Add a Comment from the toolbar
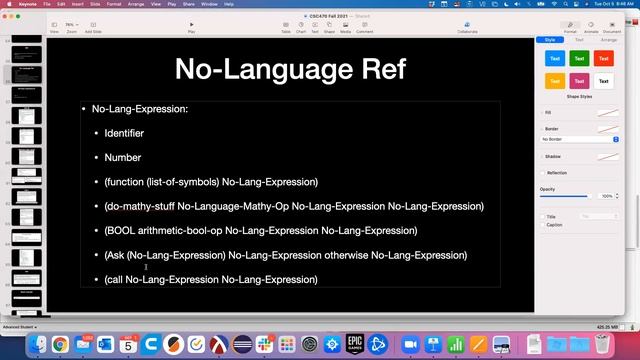This screenshot has width=640, height=360. (x=364, y=27)
